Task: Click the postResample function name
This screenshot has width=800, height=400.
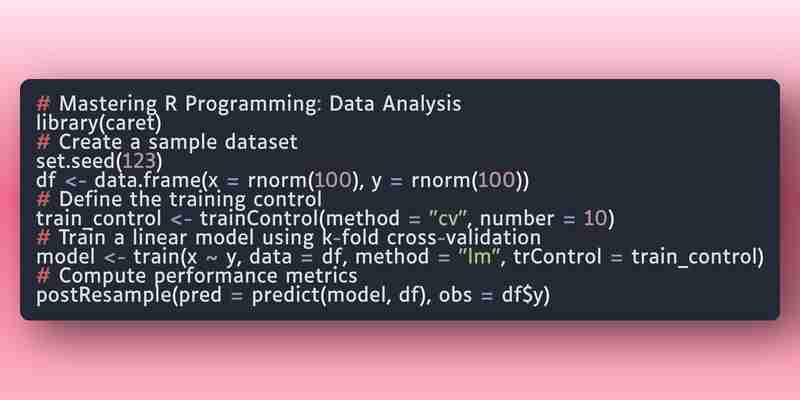Action: click(102, 295)
